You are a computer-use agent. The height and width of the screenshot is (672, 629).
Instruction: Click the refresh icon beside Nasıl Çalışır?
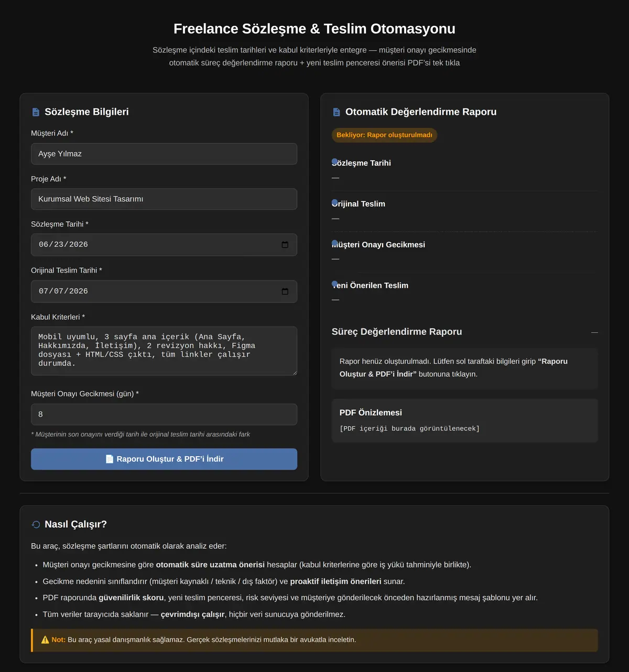(x=36, y=525)
